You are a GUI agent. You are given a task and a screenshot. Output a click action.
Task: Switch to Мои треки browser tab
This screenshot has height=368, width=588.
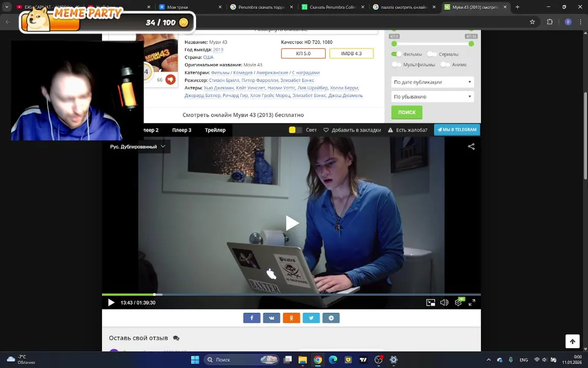click(x=190, y=7)
